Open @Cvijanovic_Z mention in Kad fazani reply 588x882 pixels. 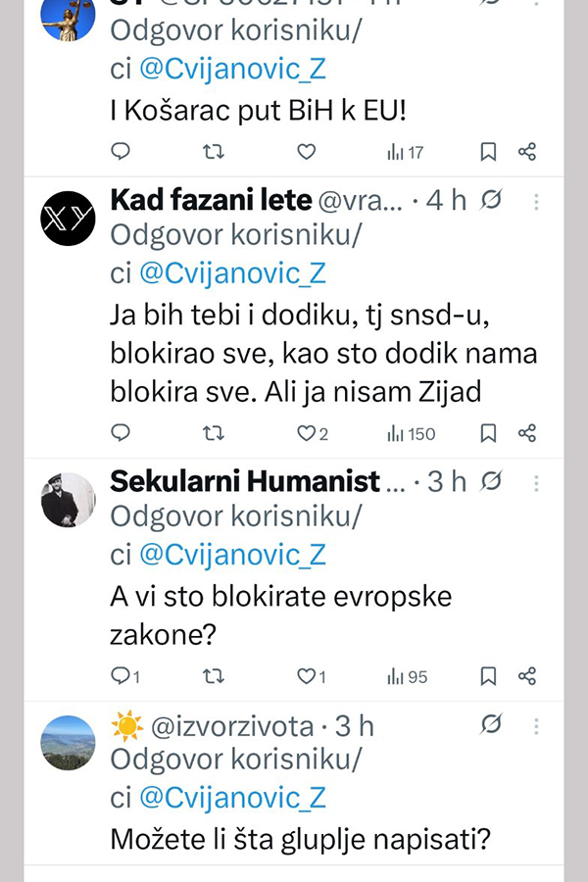pyautogui.click(x=232, y=273)
